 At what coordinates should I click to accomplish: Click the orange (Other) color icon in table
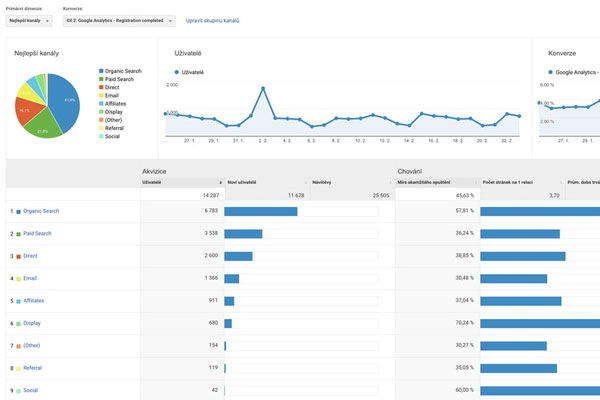click(x=17, y=345)
